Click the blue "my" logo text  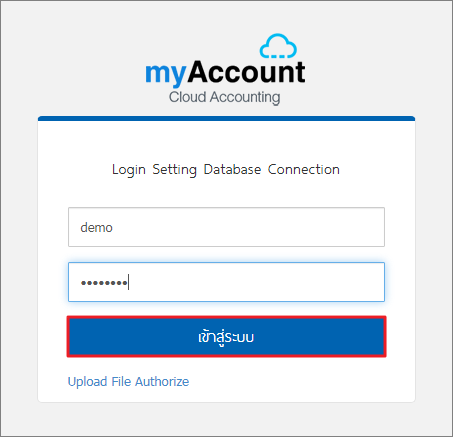point(166,74)
